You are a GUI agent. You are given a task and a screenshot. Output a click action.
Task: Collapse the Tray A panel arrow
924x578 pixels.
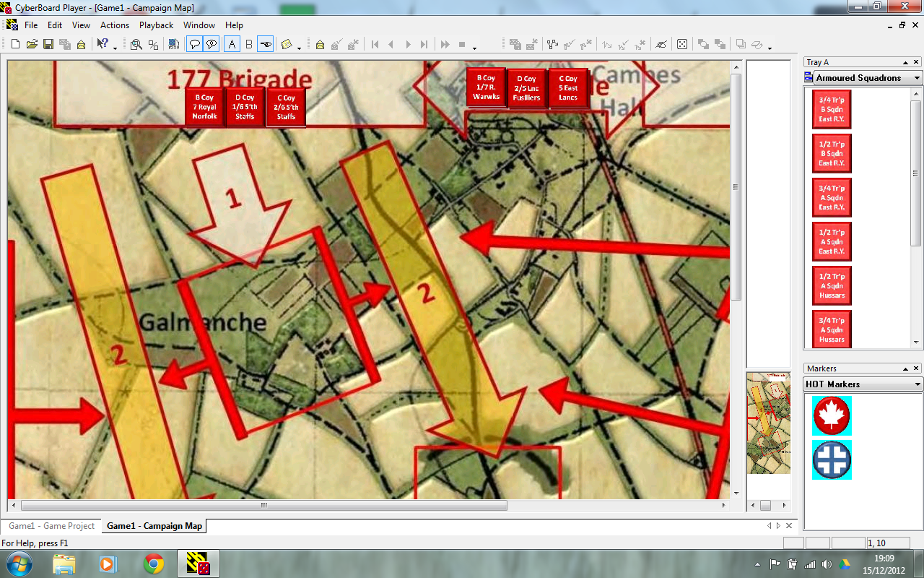(x=906, y=63)
